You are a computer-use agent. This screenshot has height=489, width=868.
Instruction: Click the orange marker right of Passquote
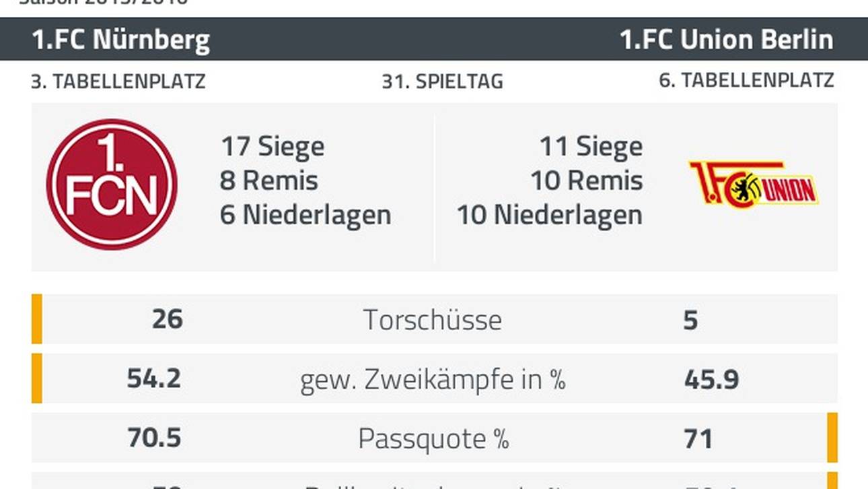pyautogui.click(x=832, y=438)
